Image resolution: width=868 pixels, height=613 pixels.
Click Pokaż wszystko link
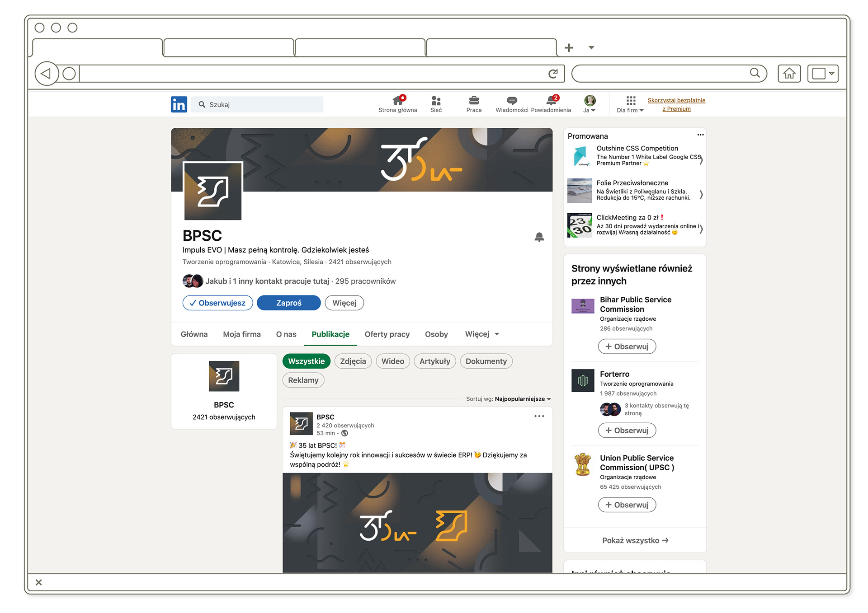coord(635,540)
